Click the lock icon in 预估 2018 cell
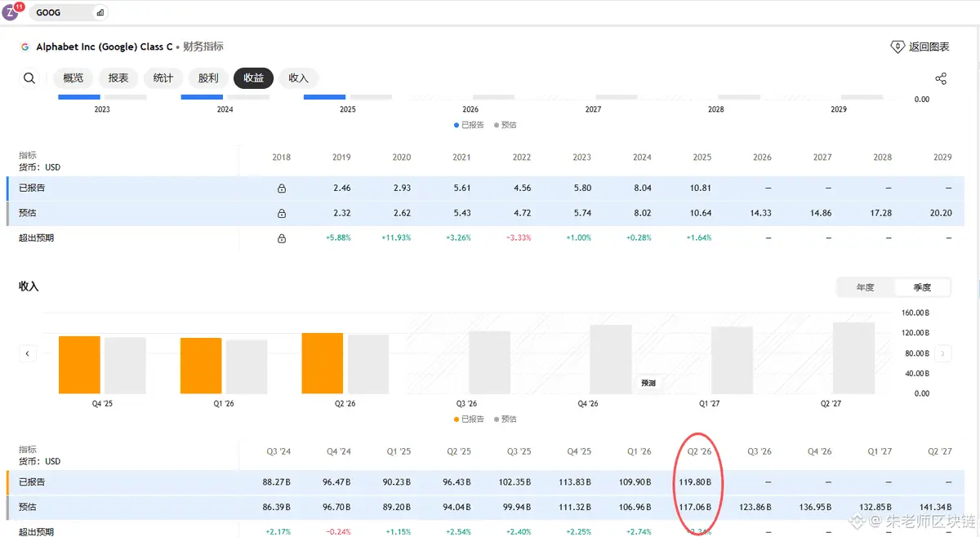Viewport: 980px width, 537px height. click(282, 214)
